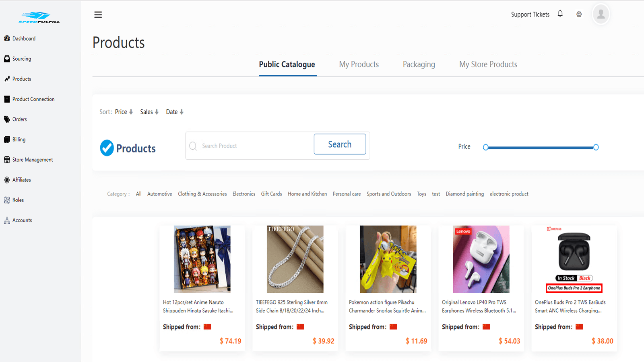The height and width of the screenshot is (362, 644).
Task: Collapse the sidebar with the hamburger menu
Action: click(x=98, y=14)
